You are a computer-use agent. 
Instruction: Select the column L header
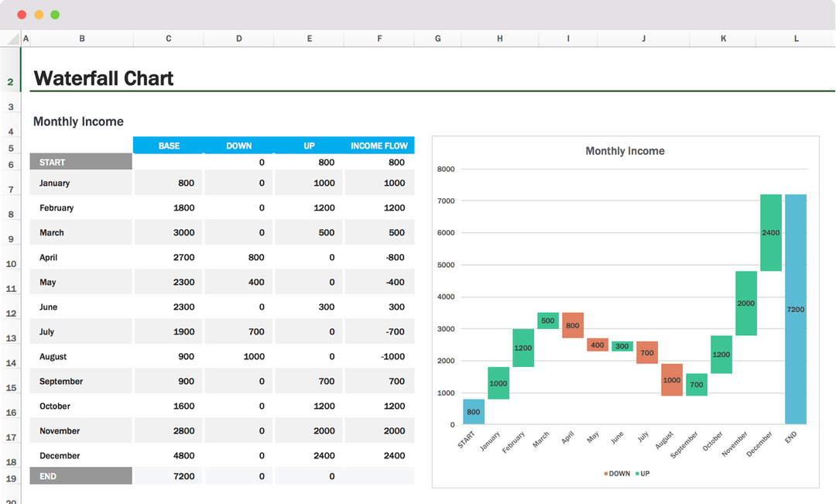tap(796, 39)
